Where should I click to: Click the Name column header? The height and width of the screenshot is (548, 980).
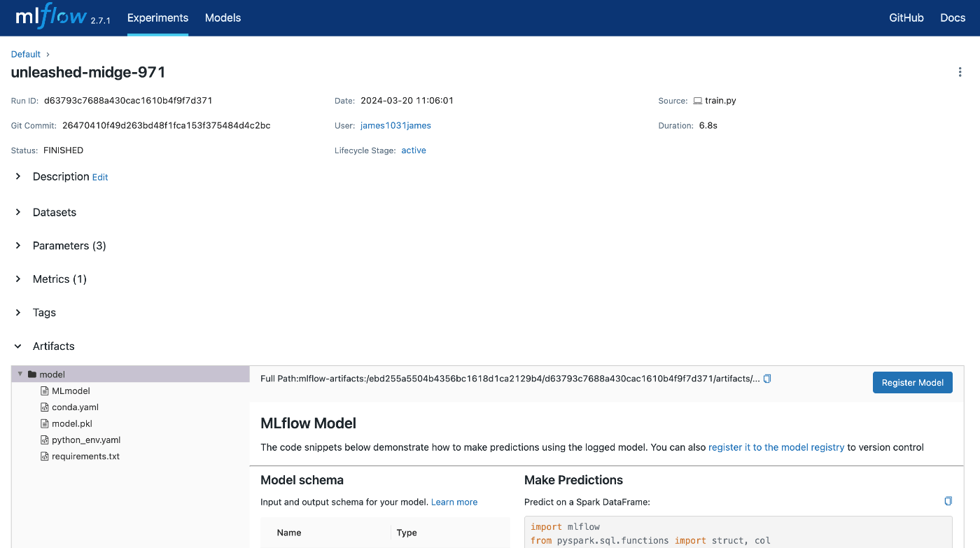[x=289, y=533]
